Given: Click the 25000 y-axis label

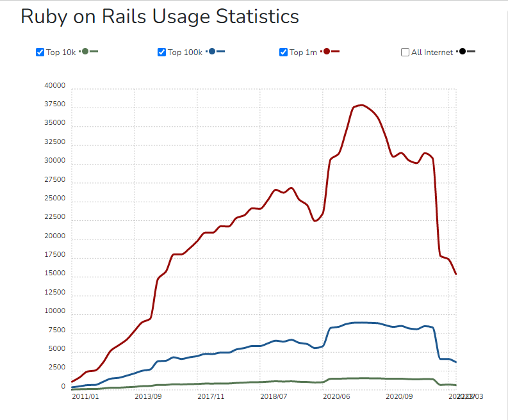Looking at the screenshot, I should pyautogui.click(x=54, y=198).
